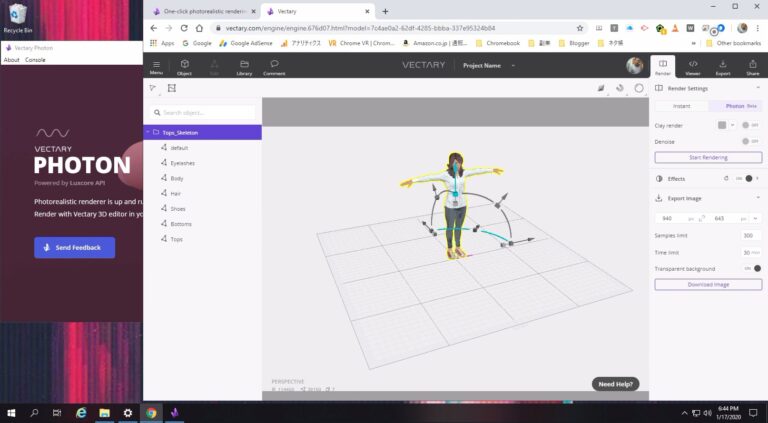
Task: Click the reset icon in the Effects row
Action: pos(726,179)
